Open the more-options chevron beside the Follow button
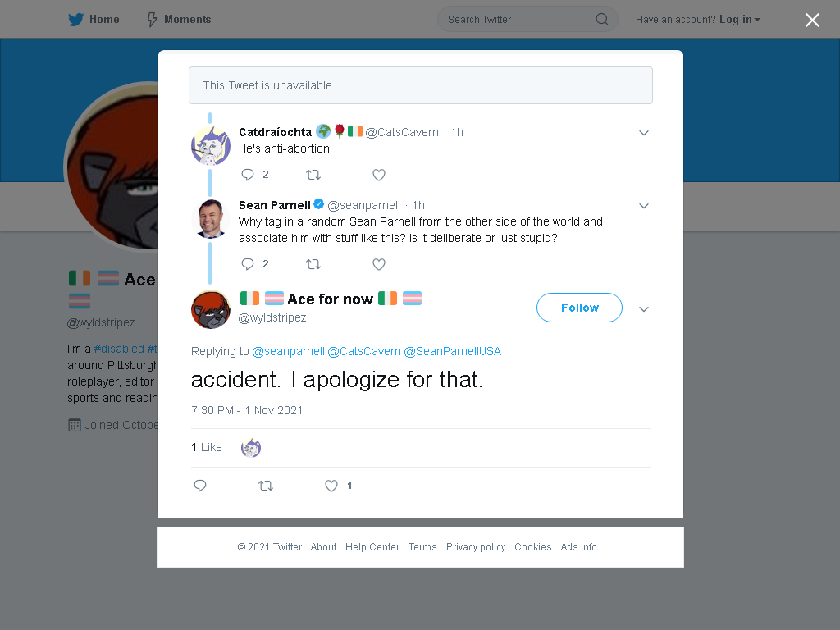Viewport: 840px width, 630px height. point(644,309)
